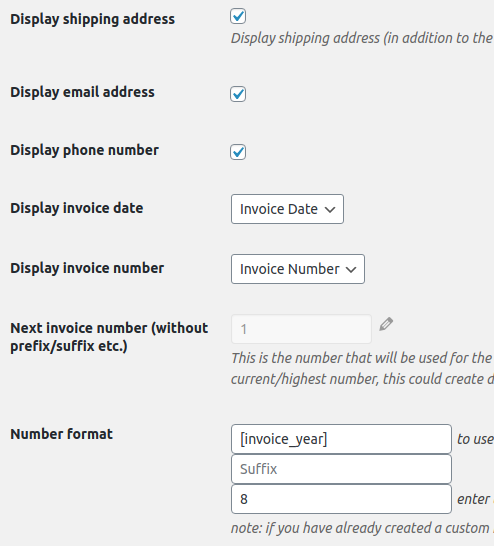Toggle the Display email address checkbox
The width and height of the screenshot is (494, 546).
pyautogui.click(x=238, y=94)
